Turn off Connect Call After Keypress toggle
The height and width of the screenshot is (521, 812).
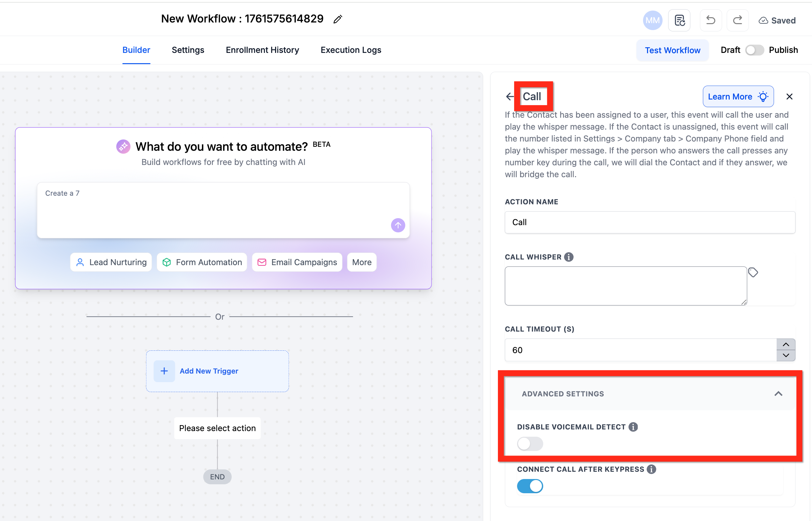coord(530,486)
